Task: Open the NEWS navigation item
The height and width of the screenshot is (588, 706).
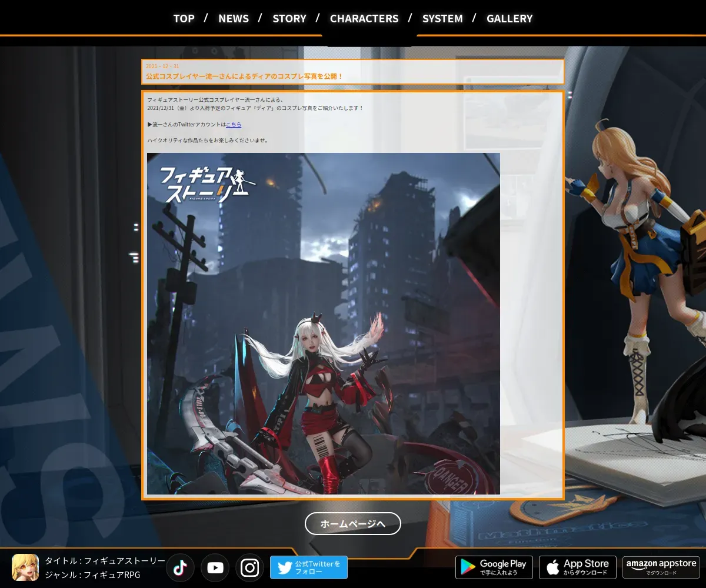Action: point(234,18)
